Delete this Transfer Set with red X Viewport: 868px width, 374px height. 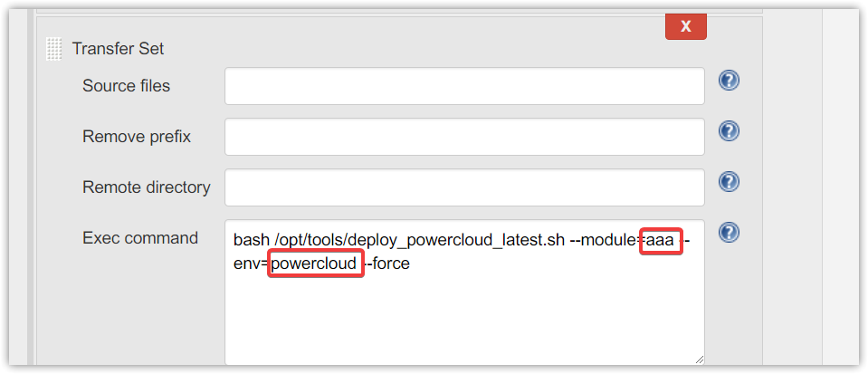coord(686,26)
